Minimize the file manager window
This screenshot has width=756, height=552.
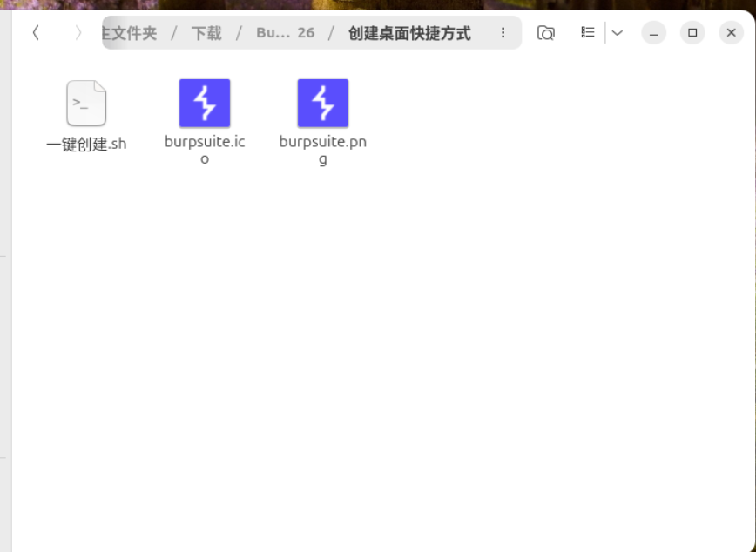(654, 33)
